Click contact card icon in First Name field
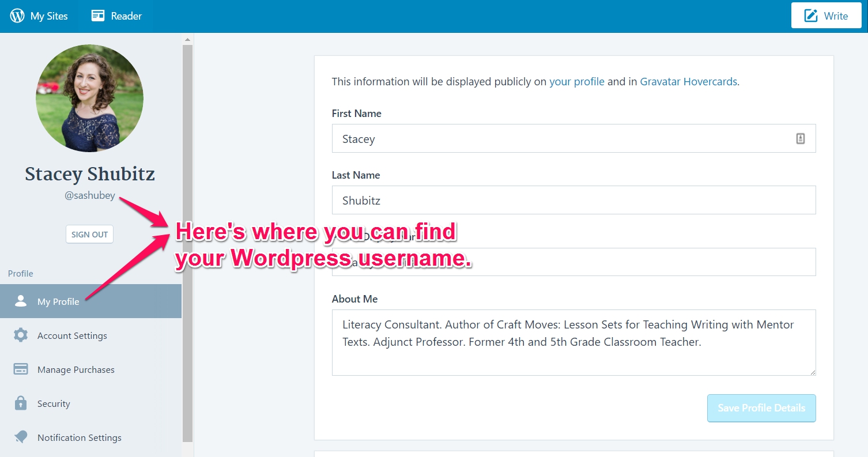 pyautogui.click(x=800, y=138)
